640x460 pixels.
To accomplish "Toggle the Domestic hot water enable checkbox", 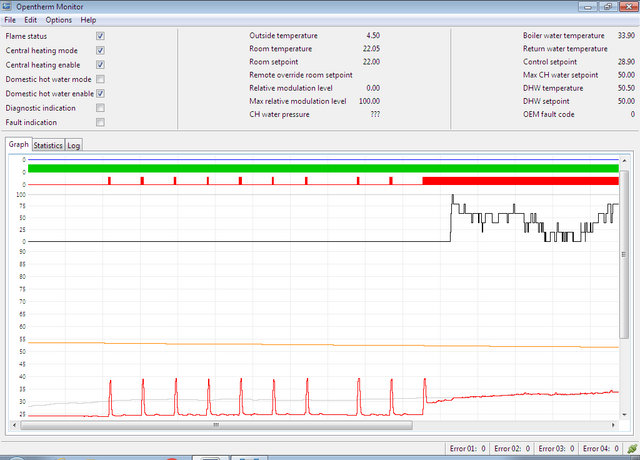I will (100, 93).
